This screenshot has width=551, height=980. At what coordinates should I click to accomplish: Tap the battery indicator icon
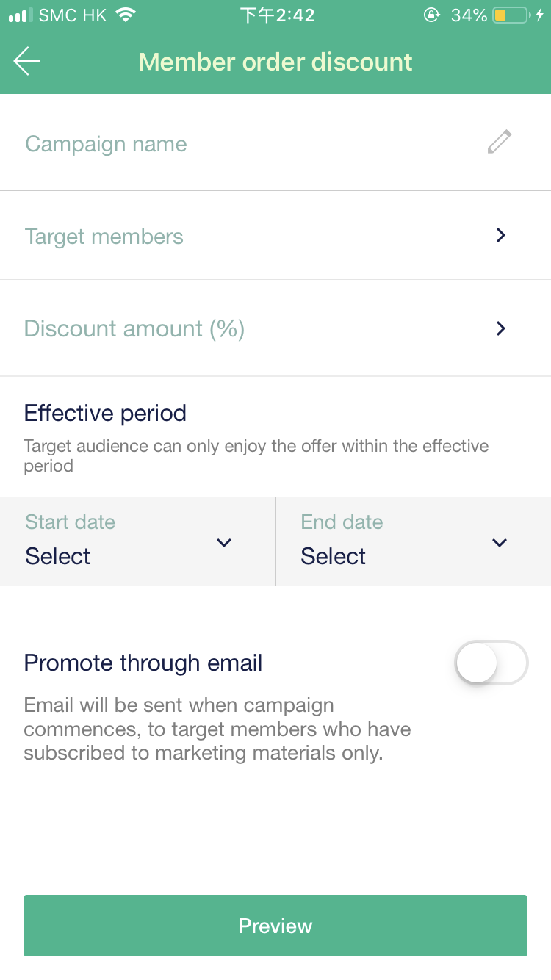pyautogui.click(x=511, y=15)
